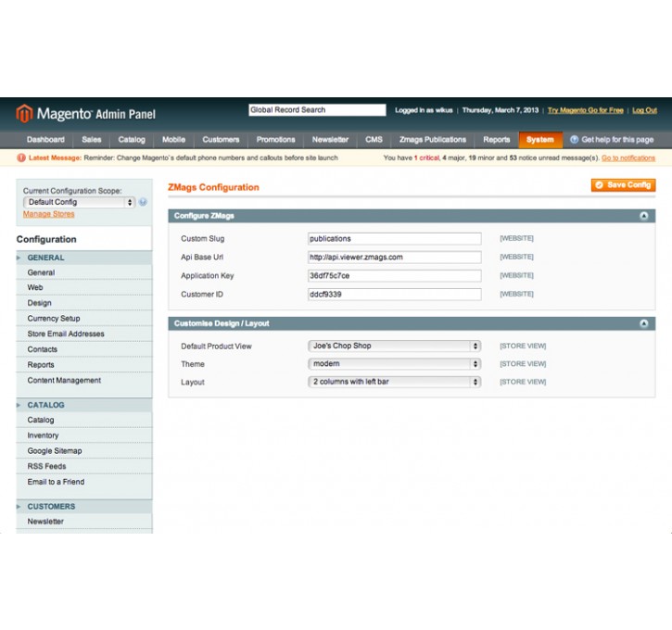Click the Go to notifications link
The height and width of the screenshot is (630, 672).
[x=628, y=158]
